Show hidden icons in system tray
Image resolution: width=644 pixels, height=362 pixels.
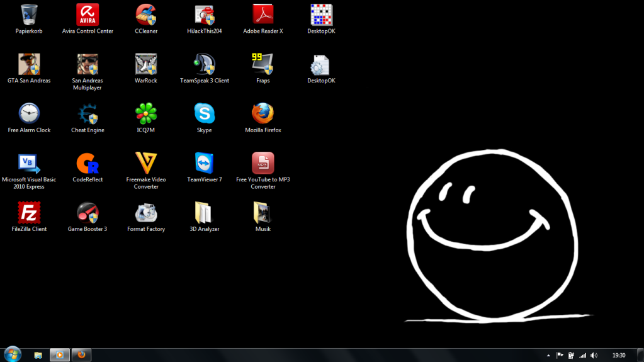coord(548,355)
